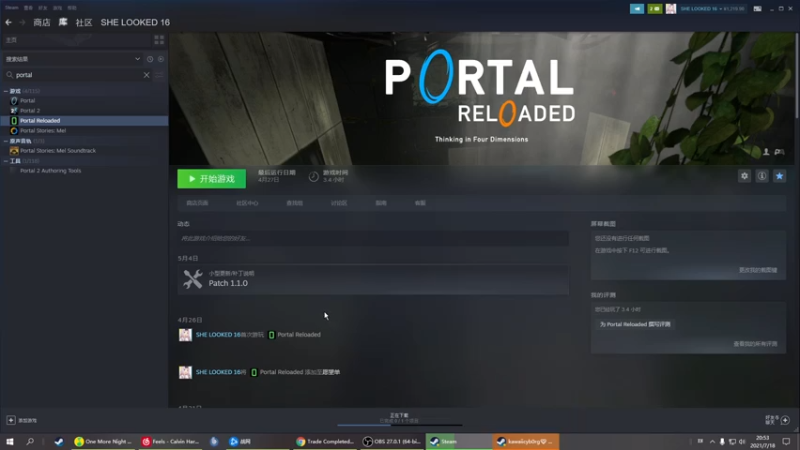800x450 pixels.
Task: Go forward with the right arrow
Action: [22, 22]
